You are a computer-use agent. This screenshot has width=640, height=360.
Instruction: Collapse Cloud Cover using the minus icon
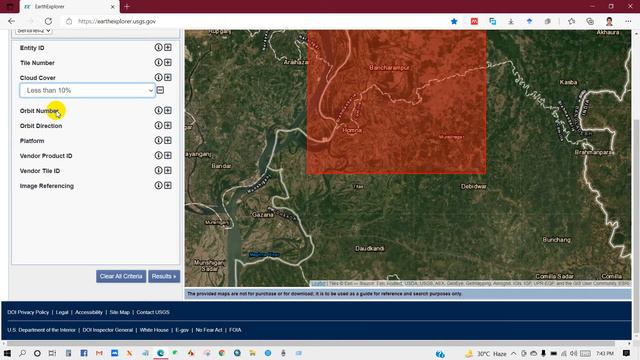(x=160, y=90)
